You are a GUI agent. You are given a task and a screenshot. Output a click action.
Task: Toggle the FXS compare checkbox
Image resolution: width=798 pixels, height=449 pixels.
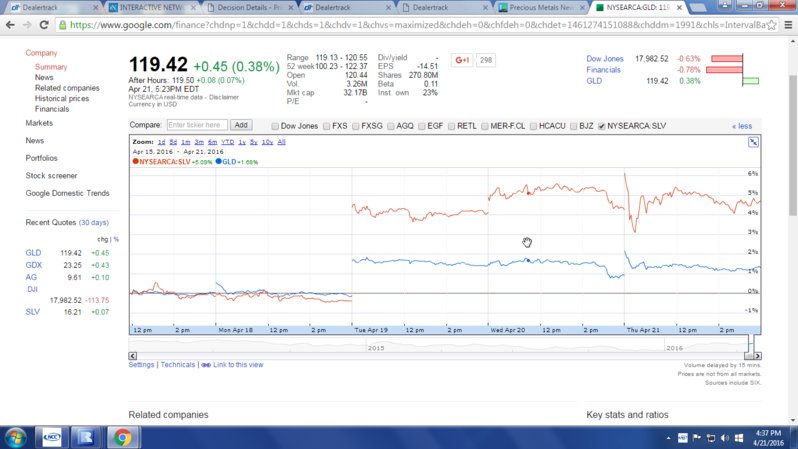[x=326, y=126]
